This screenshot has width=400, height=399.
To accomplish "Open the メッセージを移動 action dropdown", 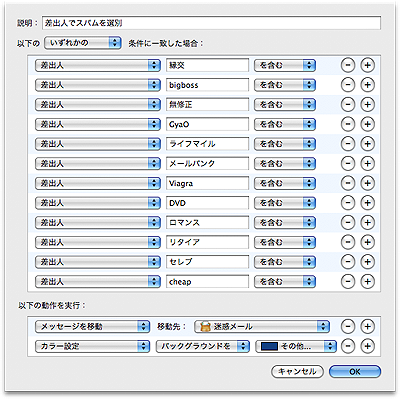I will tap(92, 326).
